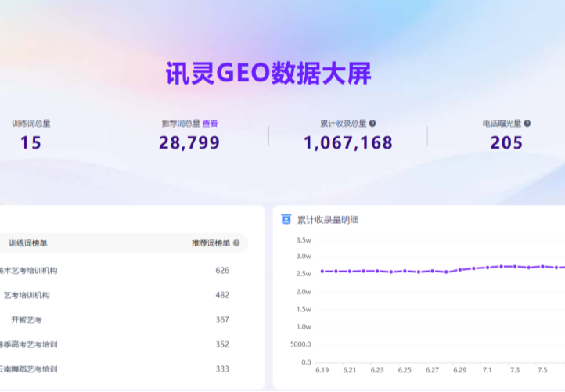Image resolution: width=565 pixels, height=392 pixels.
Task: Click the chart data point at 7.5
Action: click(x=542, y=267)
